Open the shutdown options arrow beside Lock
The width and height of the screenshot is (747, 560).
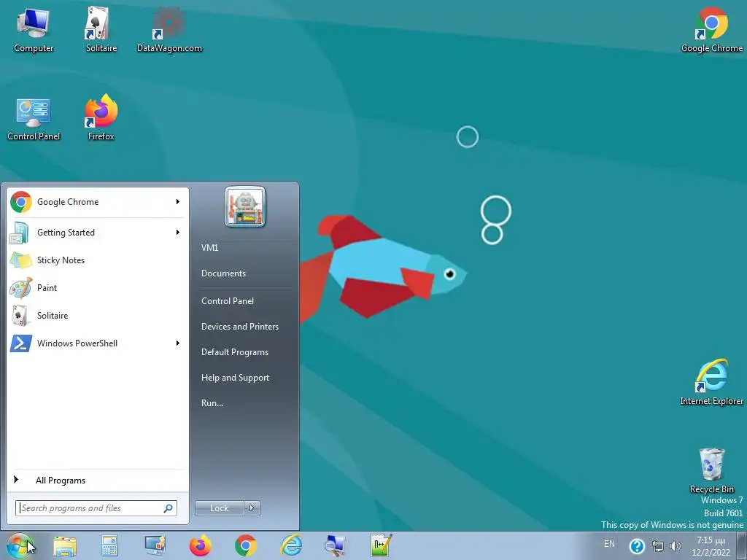click(x=252, y=508)
